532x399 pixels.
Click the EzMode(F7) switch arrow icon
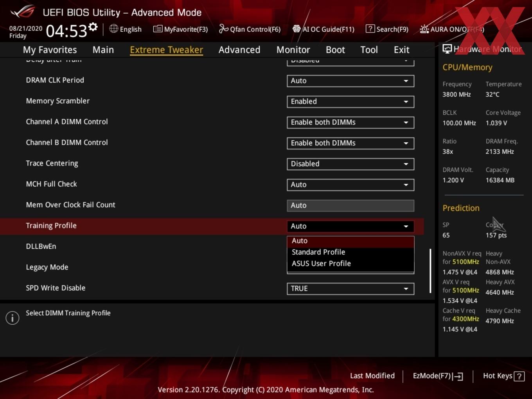coord(458,376)
